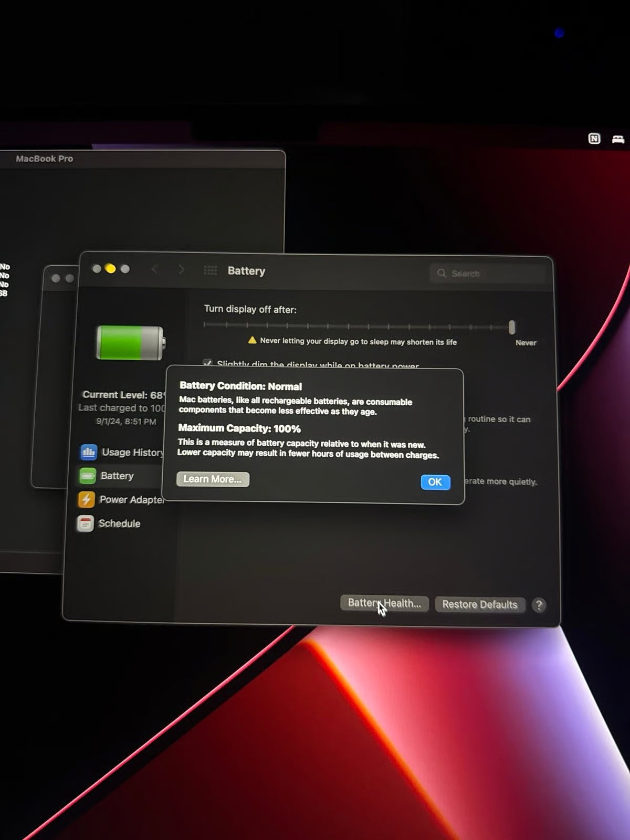Click Restore Defaults

click(479, 604)
